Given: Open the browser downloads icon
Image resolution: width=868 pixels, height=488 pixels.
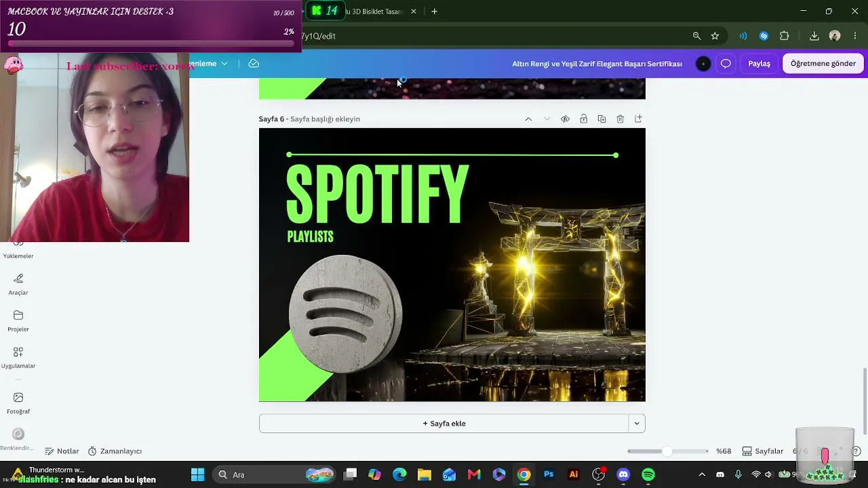Looking at the screenshot, I should click(814, 36).
